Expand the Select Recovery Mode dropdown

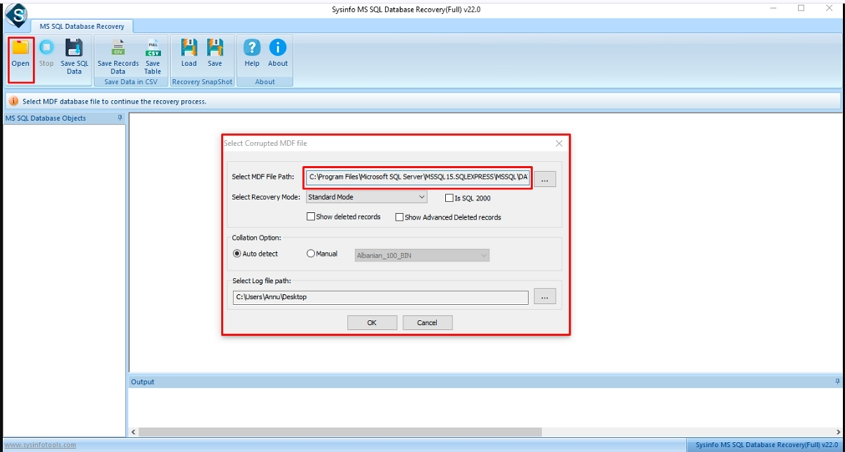[x=422, y=198]
